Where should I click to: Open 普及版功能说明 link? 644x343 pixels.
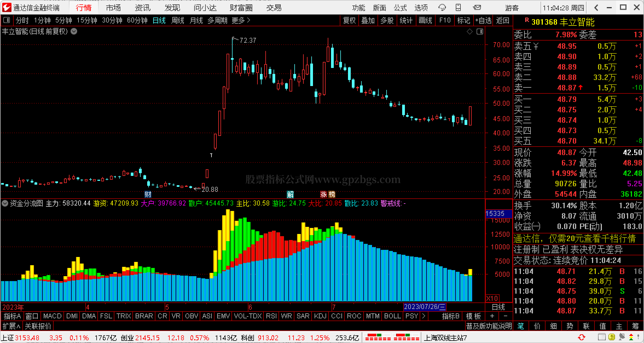[x=489, y=326]
